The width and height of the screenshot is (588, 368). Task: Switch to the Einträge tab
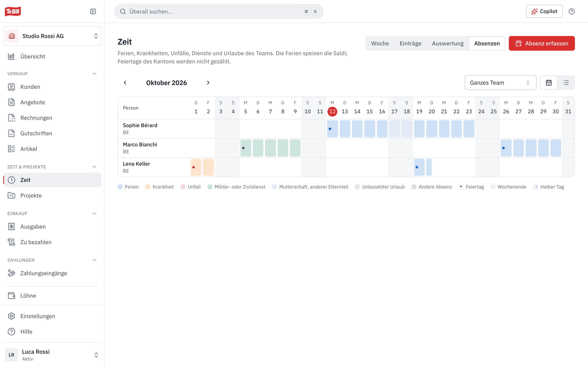(x=410, y=43)
